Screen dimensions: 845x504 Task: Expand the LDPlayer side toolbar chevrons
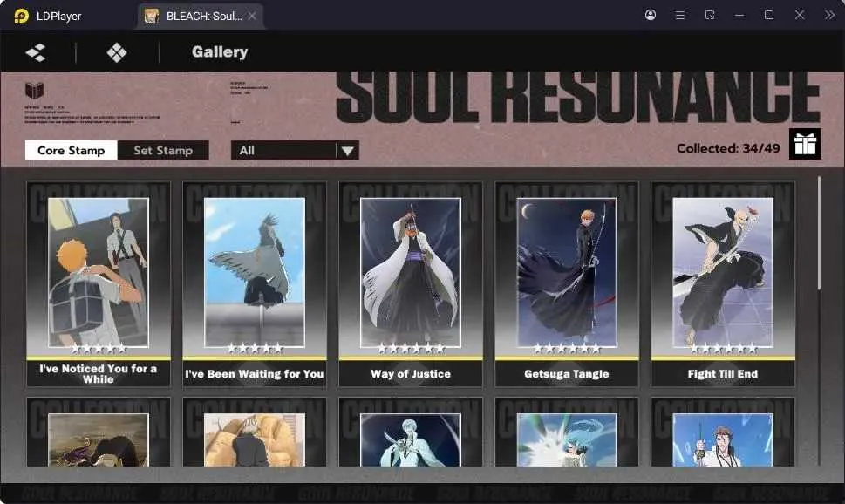828,15
